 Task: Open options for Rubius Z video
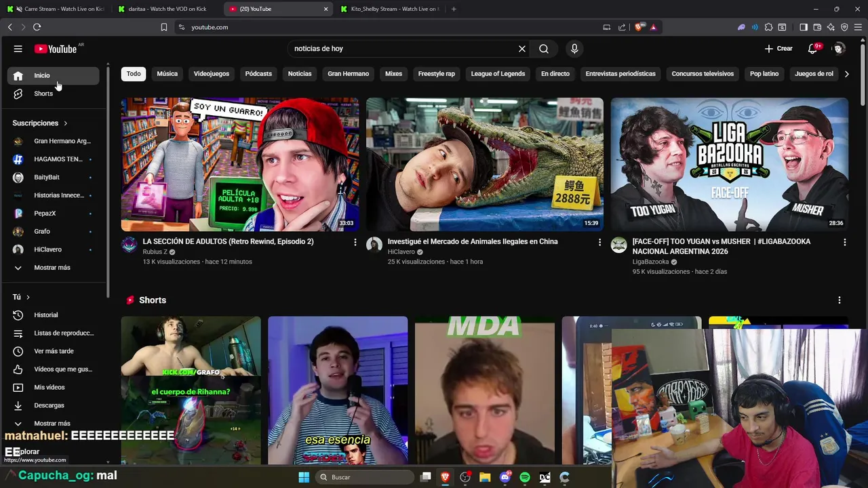click(355, 242)
